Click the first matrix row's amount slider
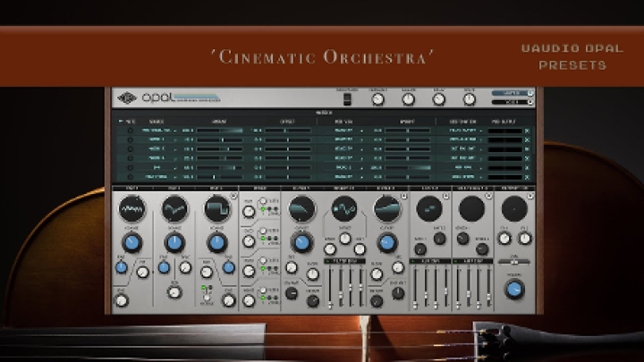This screenshot has width=644, height=362. (x=220, y=130)
